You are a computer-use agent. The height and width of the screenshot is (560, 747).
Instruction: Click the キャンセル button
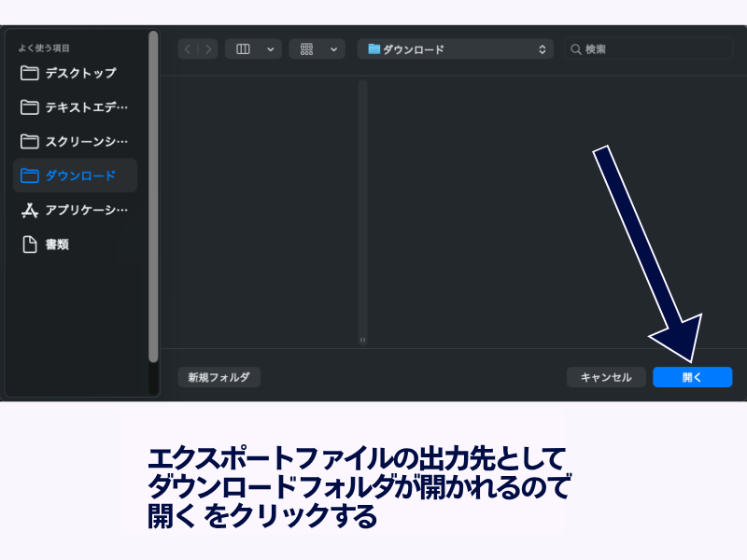606,377
